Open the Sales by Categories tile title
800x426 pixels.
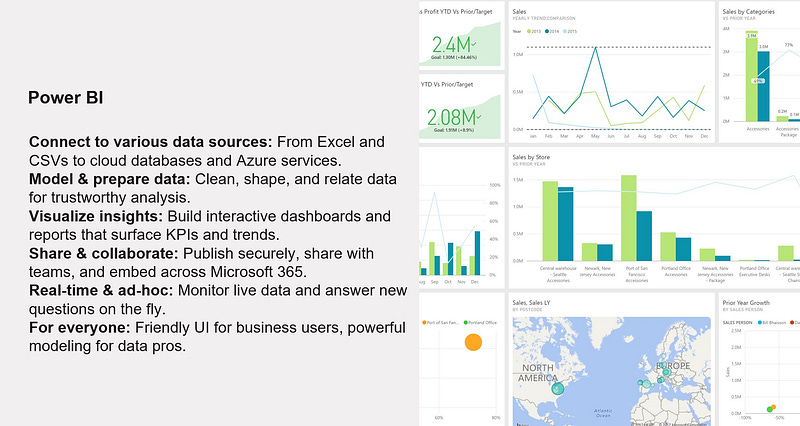[x=748, y=11]
